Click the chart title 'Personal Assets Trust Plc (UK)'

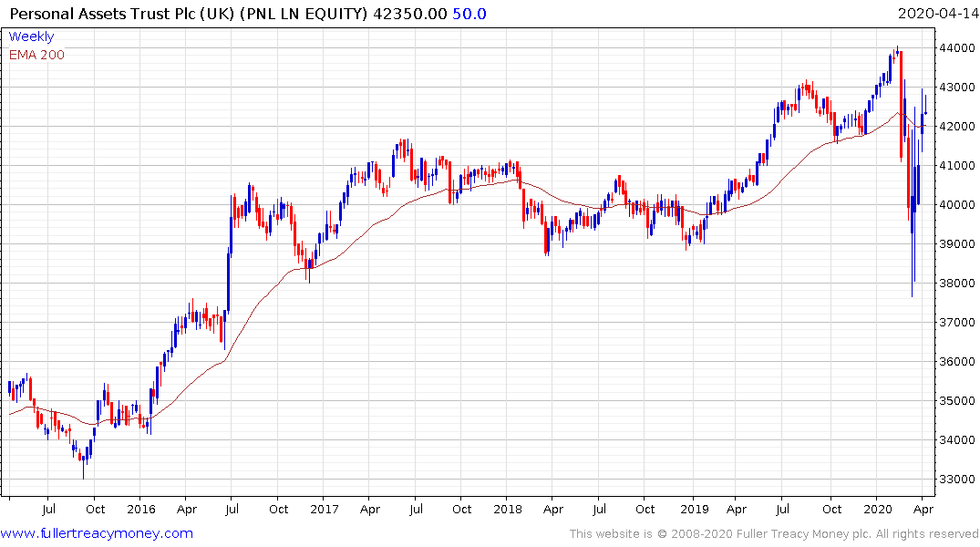[122, 14]
